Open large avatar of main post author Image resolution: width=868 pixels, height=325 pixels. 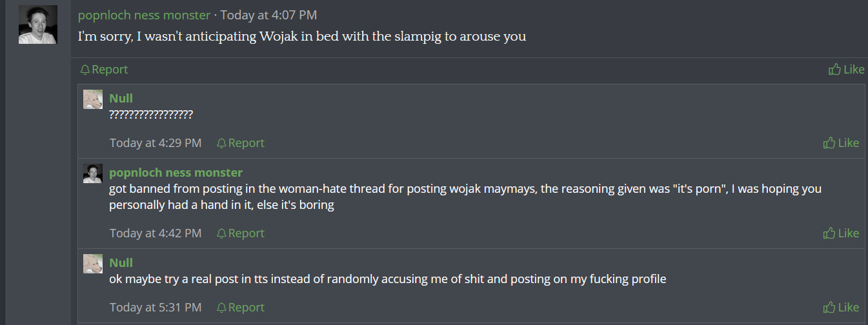38,25
